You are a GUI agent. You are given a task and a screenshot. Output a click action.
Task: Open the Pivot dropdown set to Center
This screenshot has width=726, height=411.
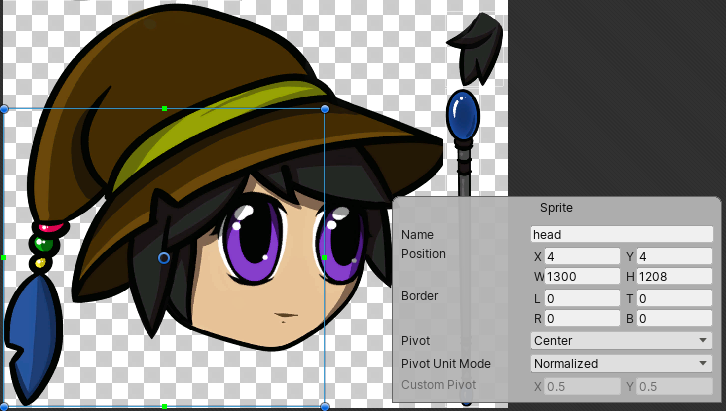click(621, 341)
